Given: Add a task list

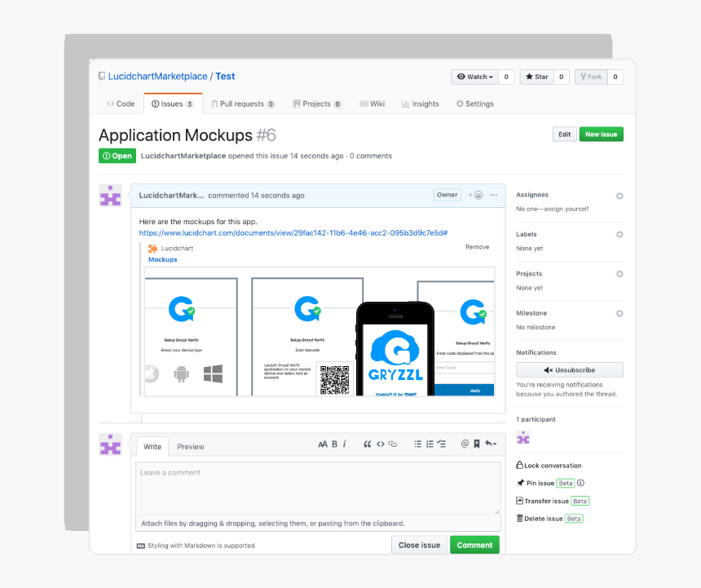Looking at the screenshot, I should click(441, 444).
